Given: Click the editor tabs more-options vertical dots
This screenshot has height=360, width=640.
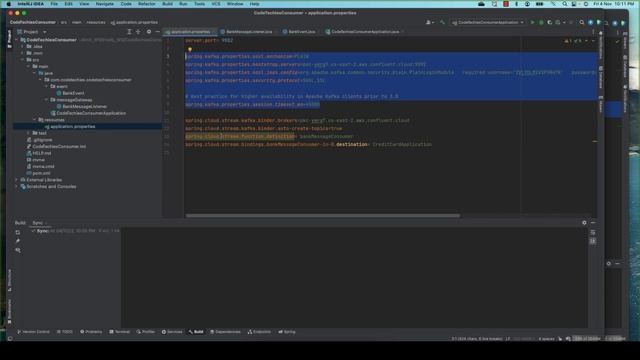Looking at the screenshot, I should point(593,31).
